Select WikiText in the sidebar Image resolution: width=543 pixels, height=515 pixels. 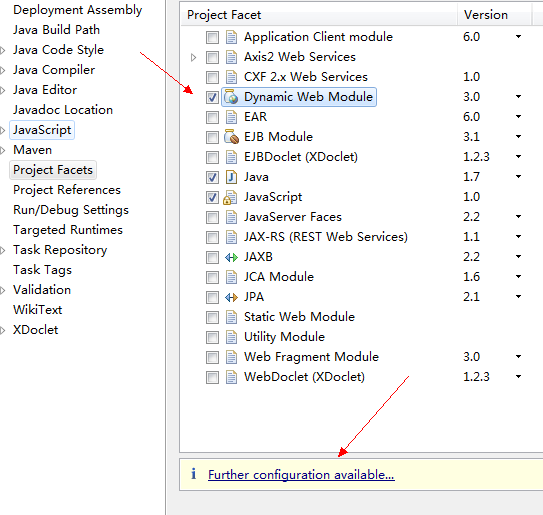pyautogui.click(x=37, y=310)
